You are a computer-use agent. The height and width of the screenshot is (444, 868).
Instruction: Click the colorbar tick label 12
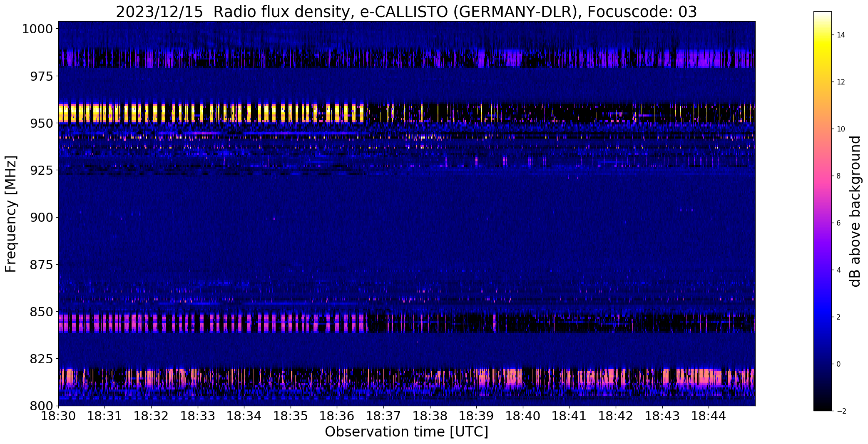click(x=841, y=82)
